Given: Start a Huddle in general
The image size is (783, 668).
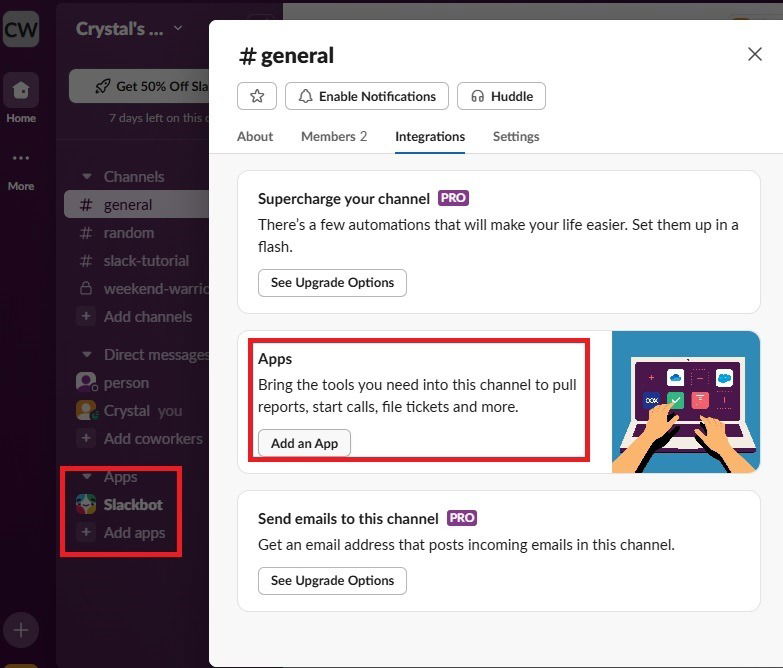Looking at the screenshot, I should click(501, 96).
